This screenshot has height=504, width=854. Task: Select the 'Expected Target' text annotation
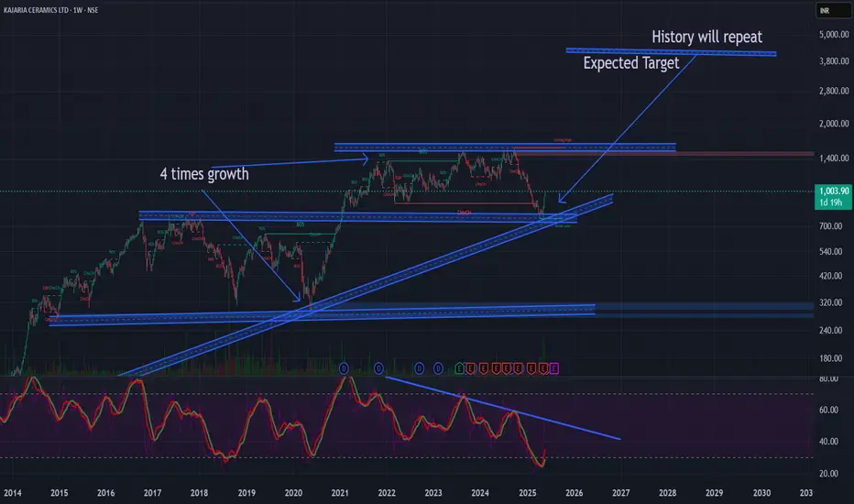coord(631,63)
